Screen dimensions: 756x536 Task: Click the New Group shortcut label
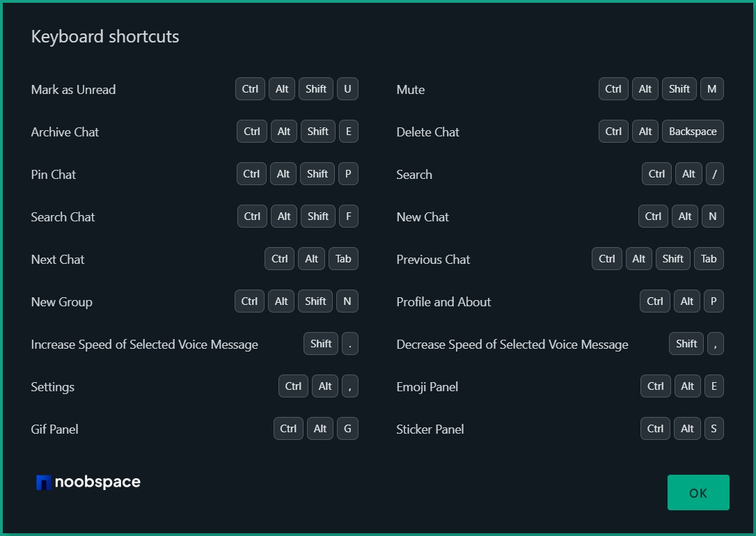click(x=61, y=301)
